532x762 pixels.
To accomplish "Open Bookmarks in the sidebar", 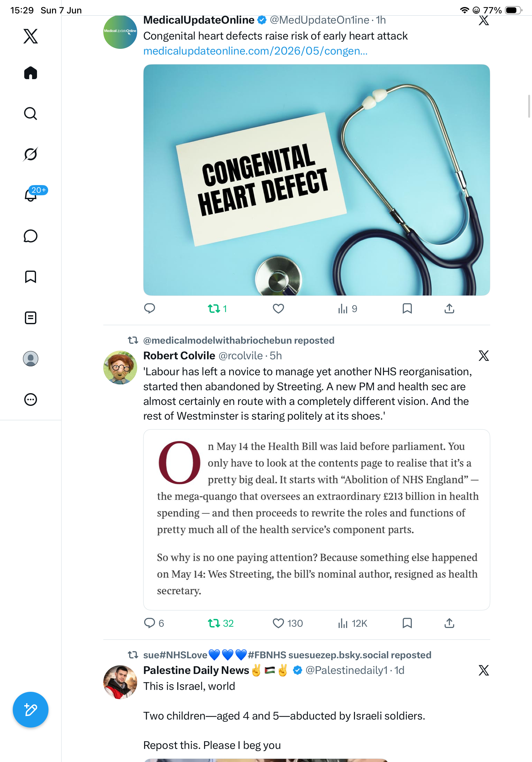I will (31, 276).
